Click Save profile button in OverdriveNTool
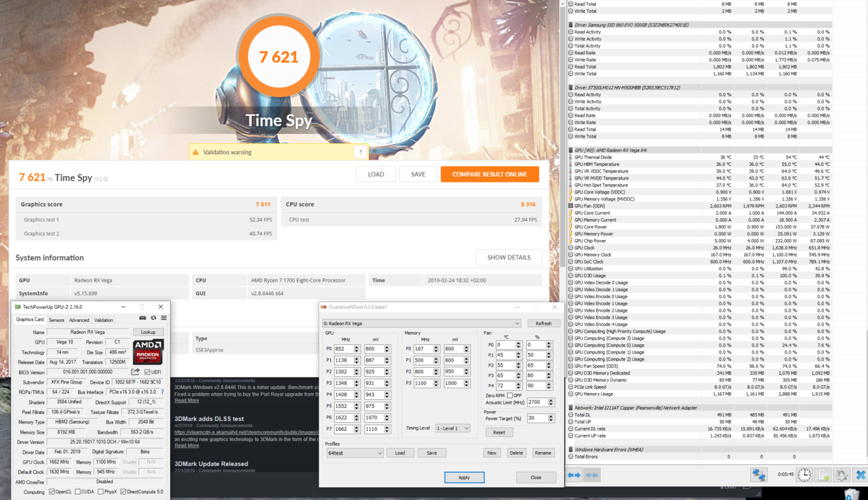 [x=431, y=453]
